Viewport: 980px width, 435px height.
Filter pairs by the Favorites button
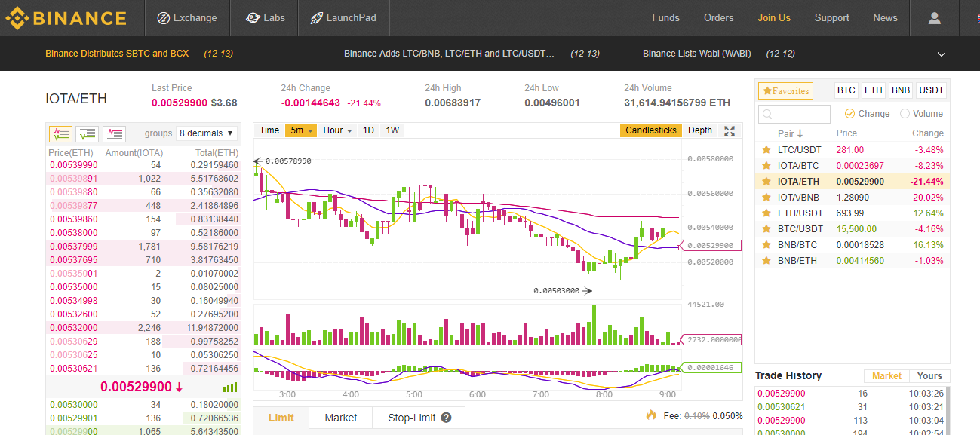coord(785,91)
